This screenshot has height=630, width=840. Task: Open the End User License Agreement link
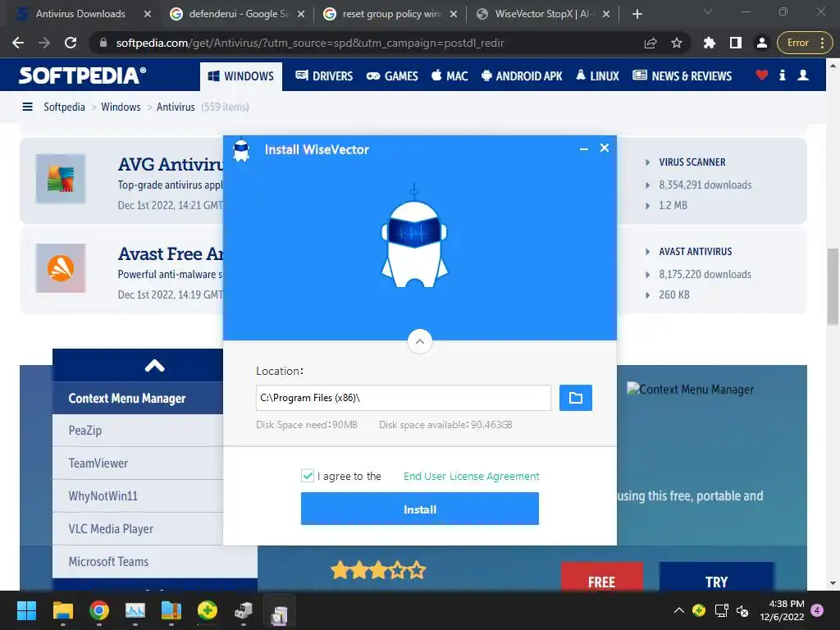coord(471,476)
